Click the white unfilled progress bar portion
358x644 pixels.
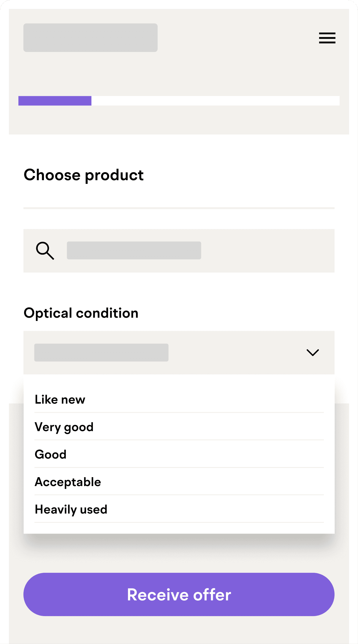215,101
